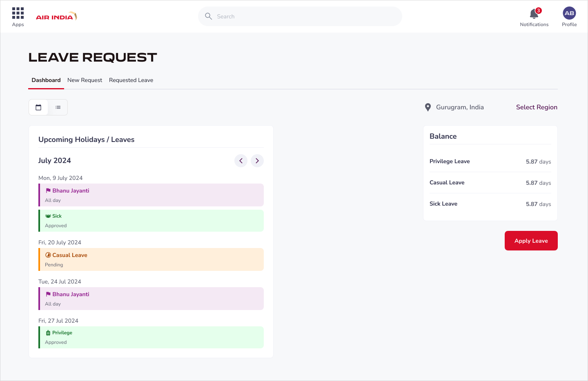Click flag icon on 9 July Bhanu Jayanti
The image size is (588, 381).
(48, 190)
